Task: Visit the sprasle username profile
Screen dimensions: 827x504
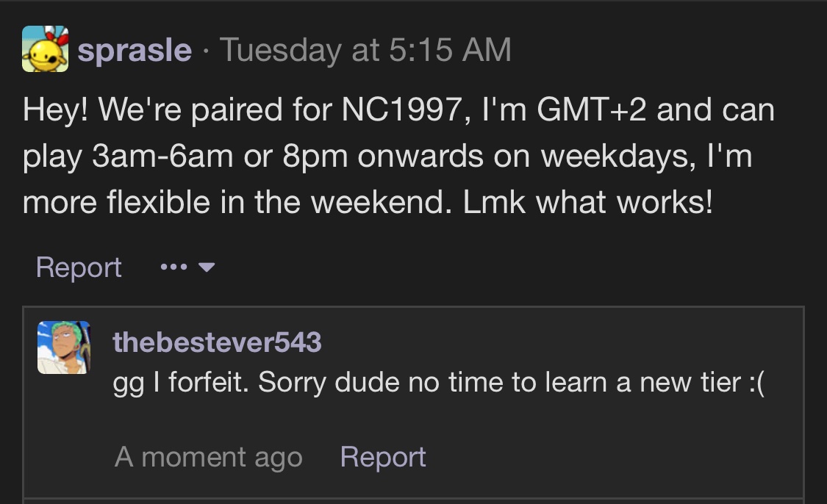Action: point(135,50)
